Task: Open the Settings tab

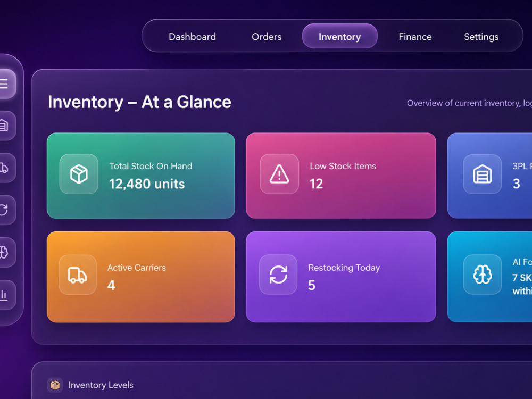Action: [x=481, y=37]
